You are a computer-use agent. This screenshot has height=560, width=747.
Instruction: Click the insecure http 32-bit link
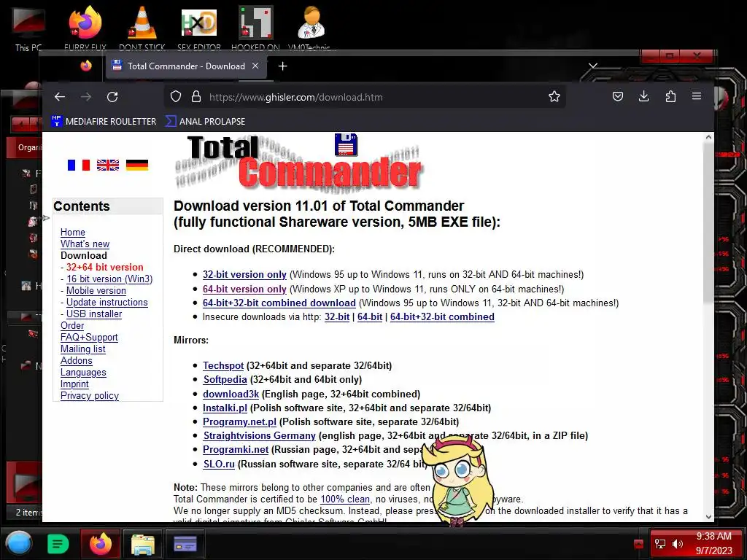337,317
